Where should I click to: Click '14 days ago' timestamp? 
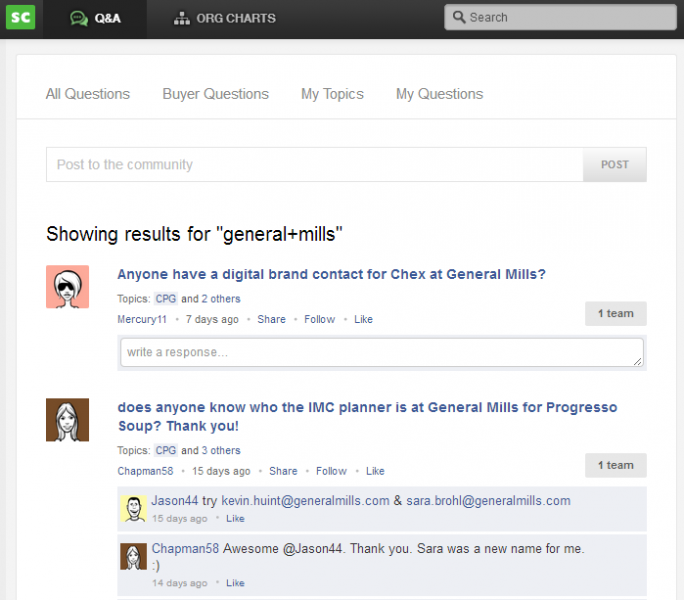pos(180,583)
